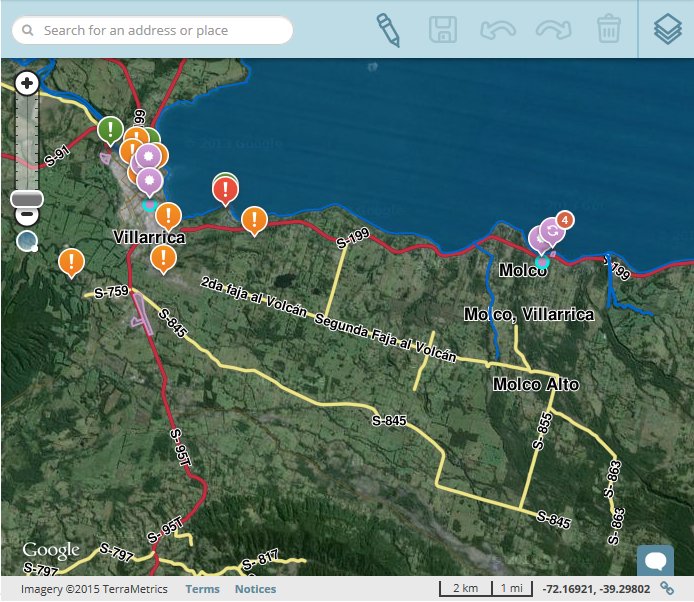Click the 1 mi scale bar
This screenshot has width=694, height=602.
coord(512,588)
